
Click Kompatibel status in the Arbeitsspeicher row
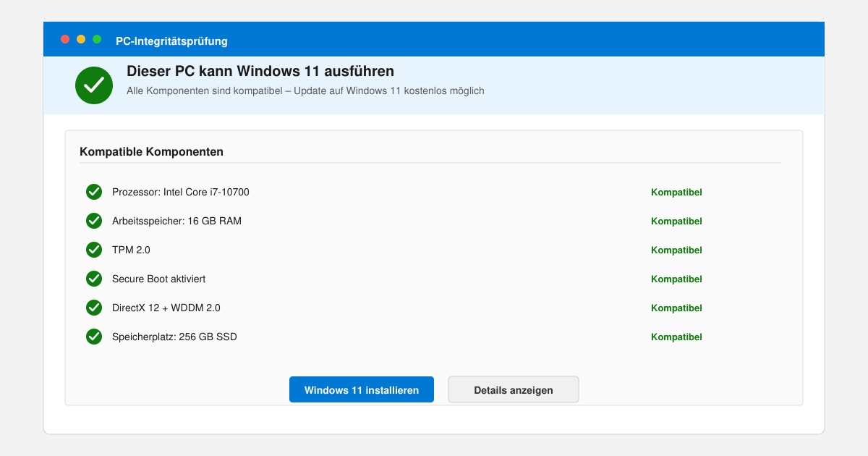tap(676, 221)
